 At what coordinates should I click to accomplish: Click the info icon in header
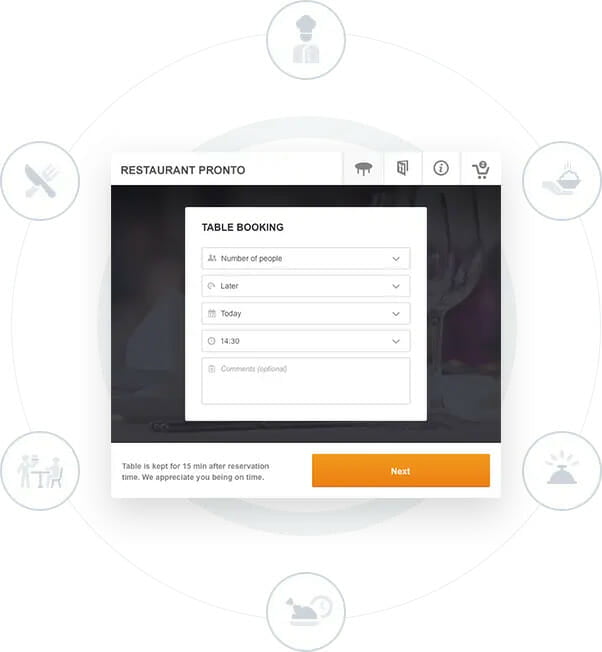[x=441, y=168]
